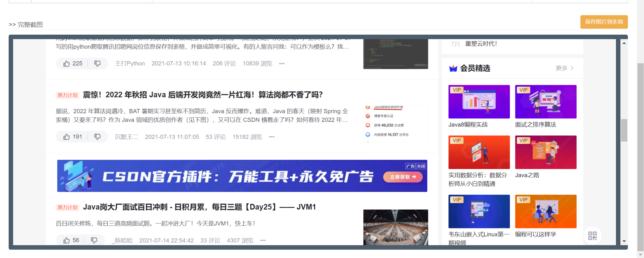Click the 编程可以这样学 course title text

[535, 234]
